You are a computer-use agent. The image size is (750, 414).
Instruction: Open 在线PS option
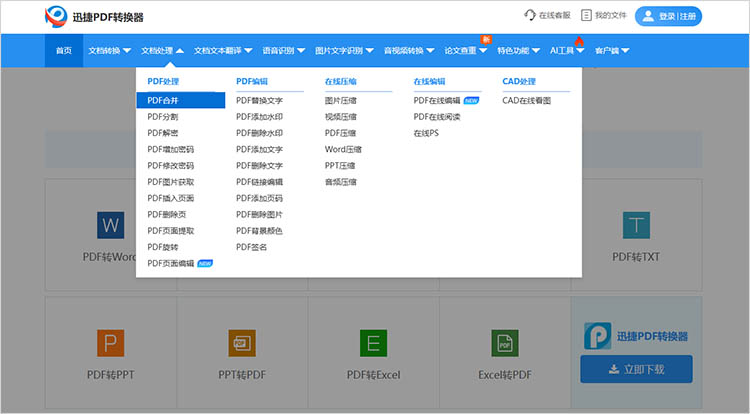pyautogui.click(x=426, y=133)
